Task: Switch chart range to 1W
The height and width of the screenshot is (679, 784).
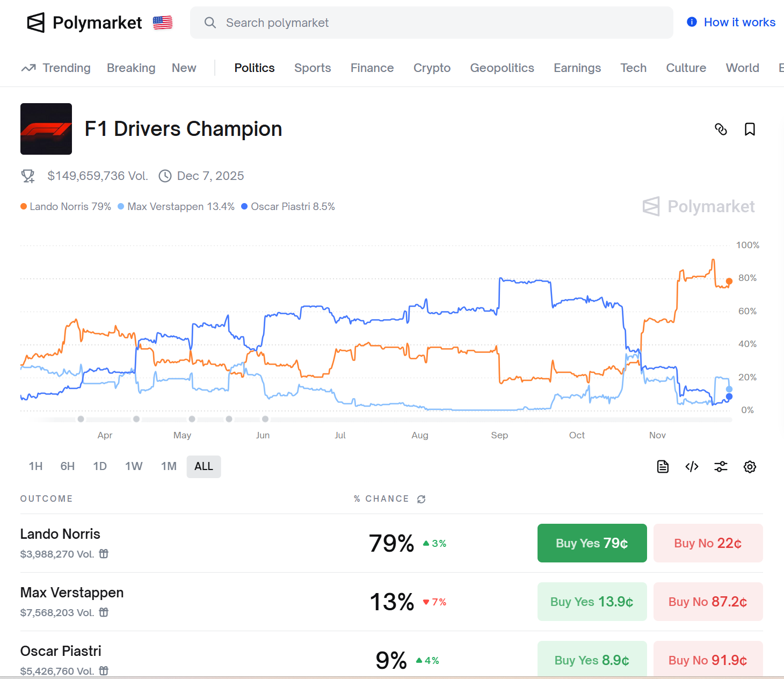Action: [x=134, y=466]
